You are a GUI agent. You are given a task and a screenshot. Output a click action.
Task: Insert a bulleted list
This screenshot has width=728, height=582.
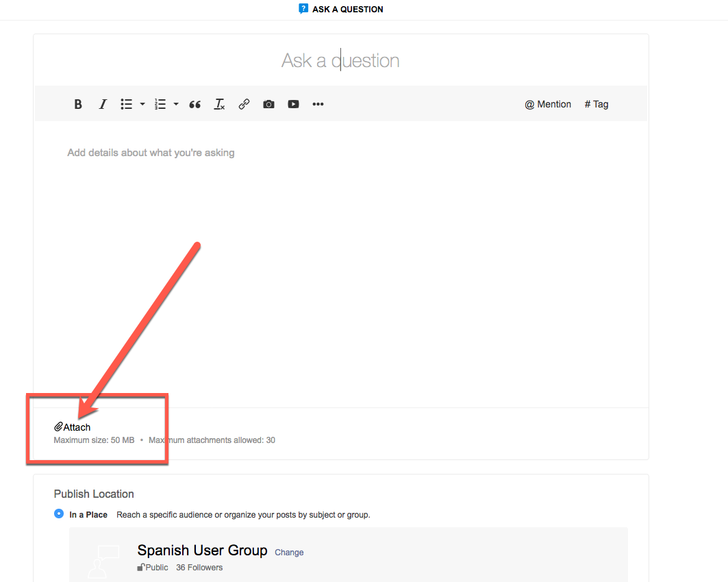click(126, 105)
